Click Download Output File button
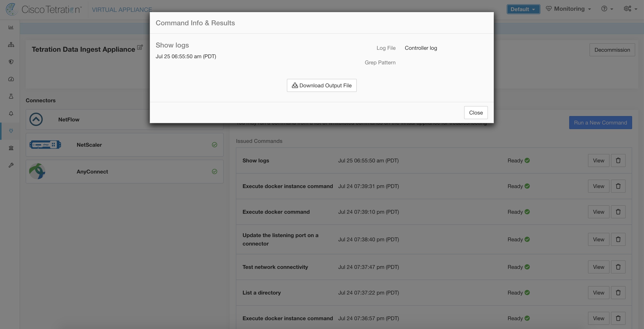The image size is (644, 329). click(322, 85)
